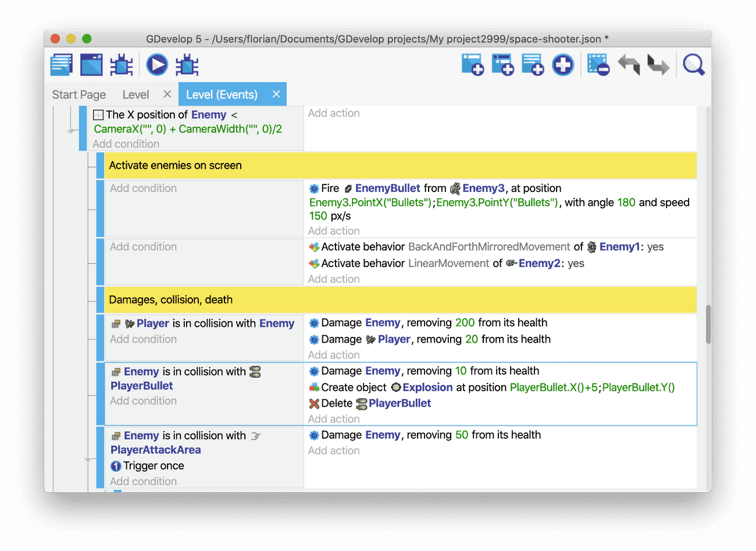Select the 'Activate enemies on screen' comment

coord(175,165)
